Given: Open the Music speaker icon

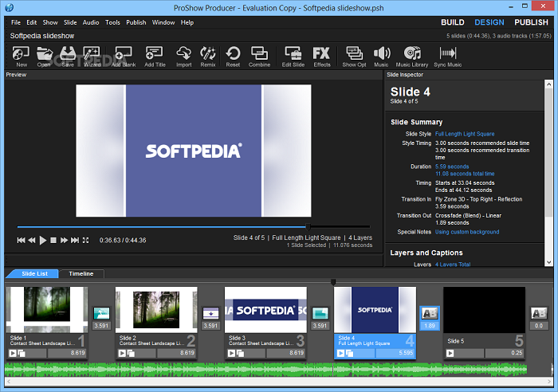Looking at the screenshot, I should [381, 57].
